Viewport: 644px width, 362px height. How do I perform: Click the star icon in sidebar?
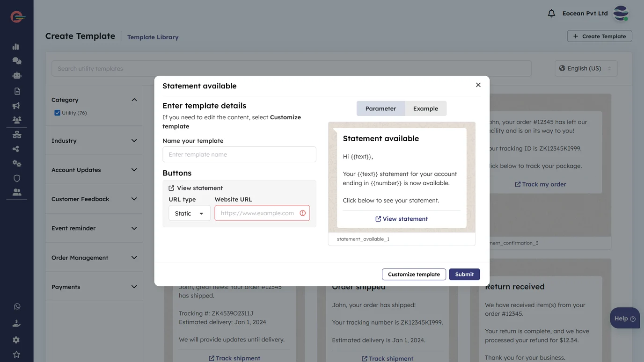16,355
